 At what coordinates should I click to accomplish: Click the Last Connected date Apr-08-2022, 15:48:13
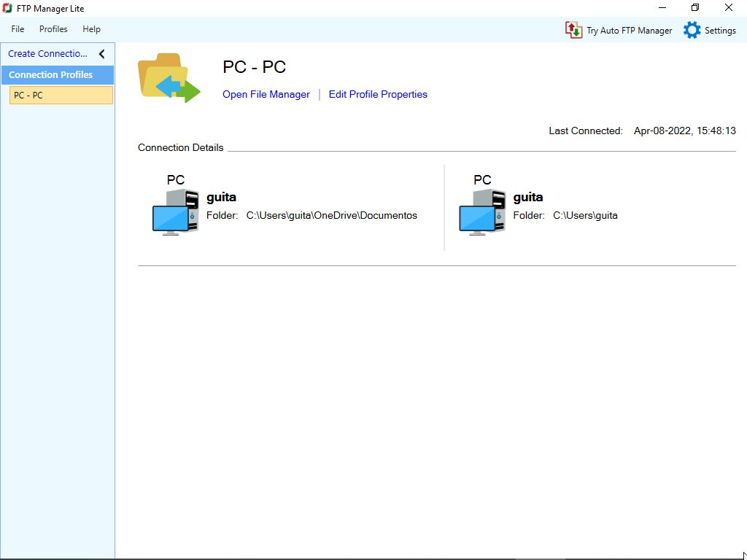[x=684, y=131]
